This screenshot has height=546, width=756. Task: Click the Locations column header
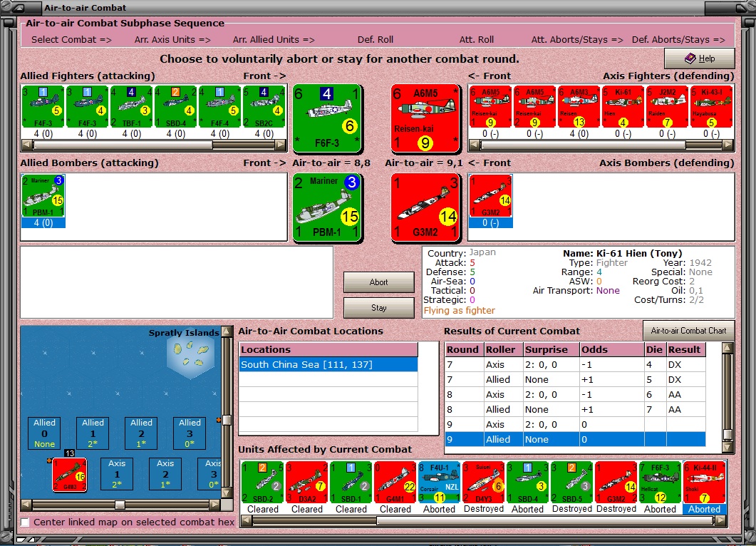tap(328, 350)
